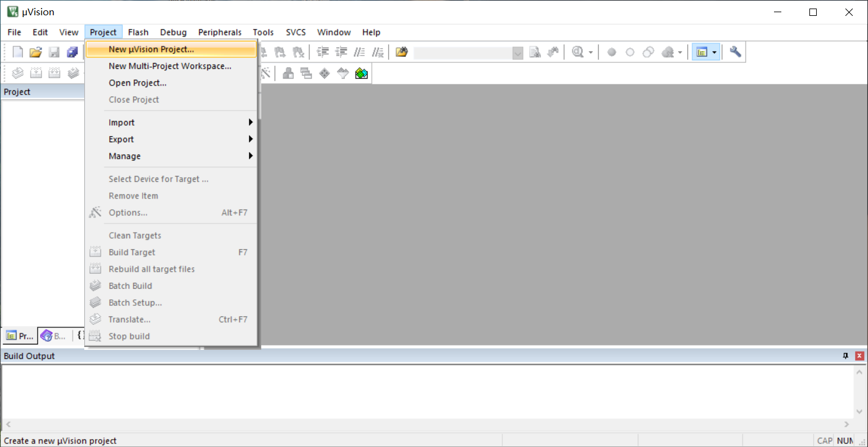This screenshot has height=447, width=868.
Task: Open the Edit menu
Action: coord(40,32)
